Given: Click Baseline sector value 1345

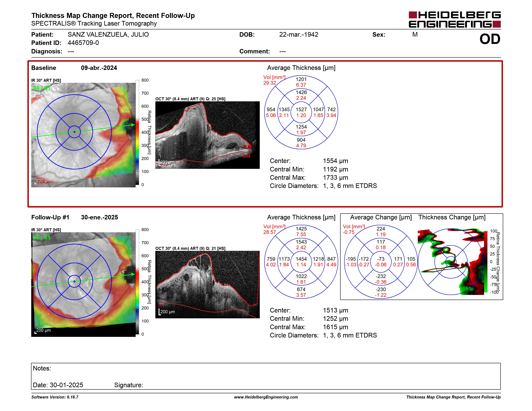Looking at the screenshot, I should 284,110.
